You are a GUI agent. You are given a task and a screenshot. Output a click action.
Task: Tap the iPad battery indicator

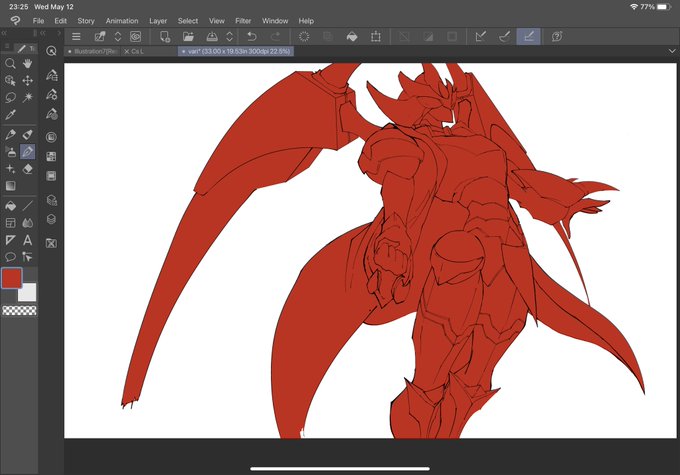click(664, 7)
